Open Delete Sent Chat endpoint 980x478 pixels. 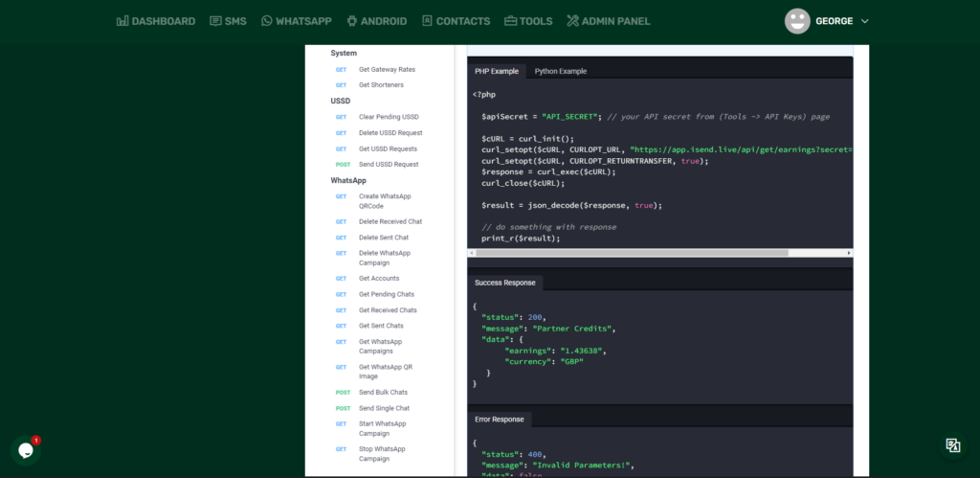click(384, 238)
